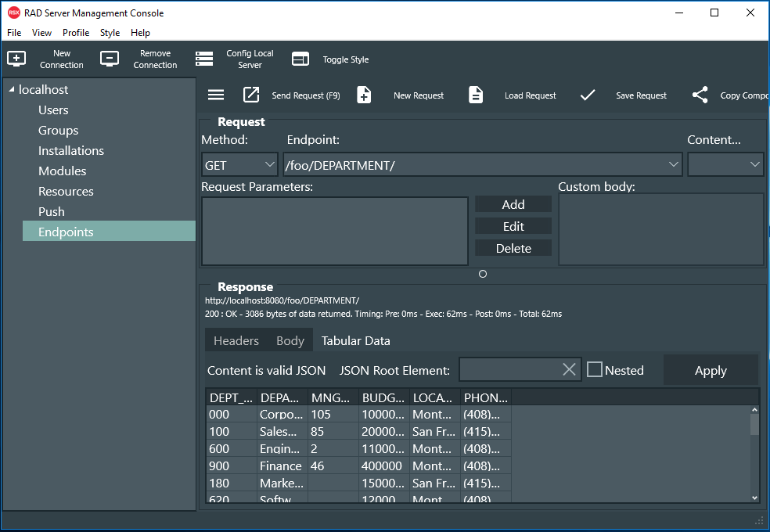Viewport: 770px width, 532px height.
Task: Enable the Nested checkbox
Action: 595,369
